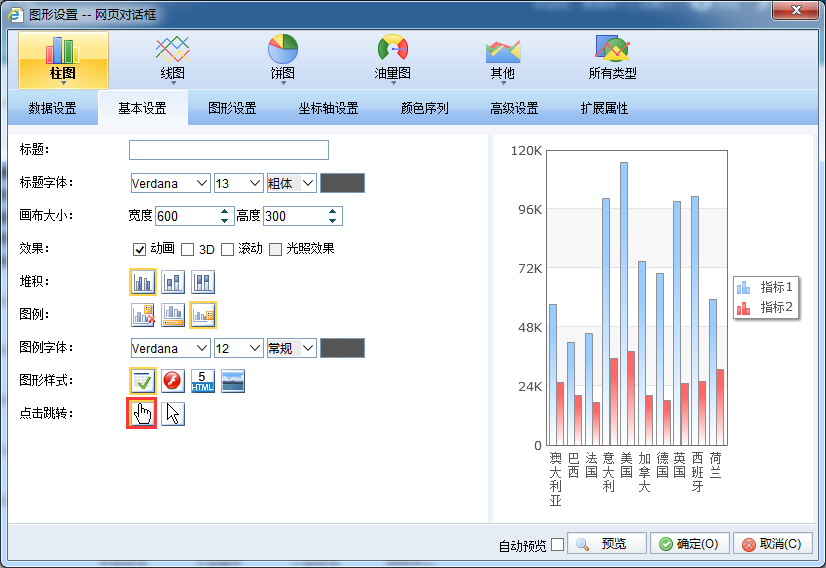Image resolution: width=826 pixels, height=568 pixels.
Task: Click the 标题 title input field
Action: click(x=229, y=150)
